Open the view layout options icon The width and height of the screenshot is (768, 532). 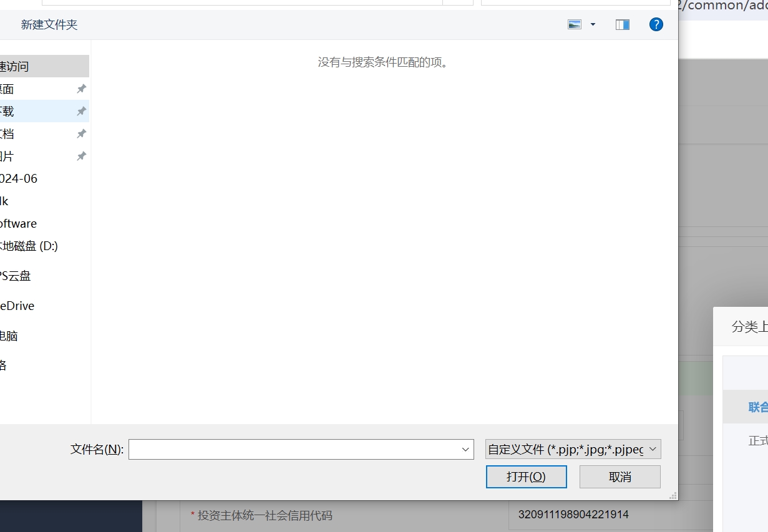click(575, 24)
